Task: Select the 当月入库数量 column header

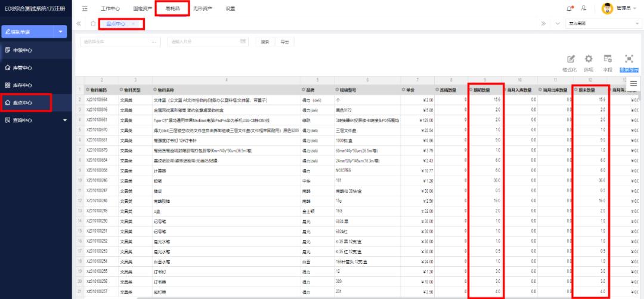Action: [x=519, y=90]
